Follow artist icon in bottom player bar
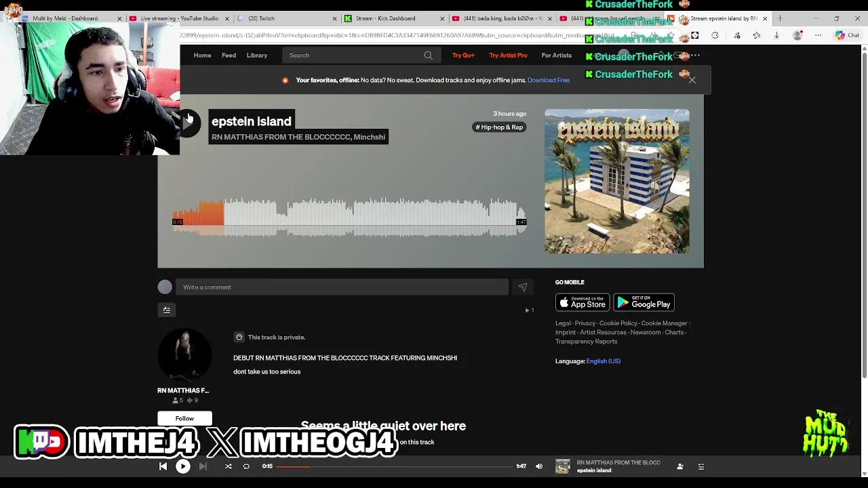 pos(680,466)
